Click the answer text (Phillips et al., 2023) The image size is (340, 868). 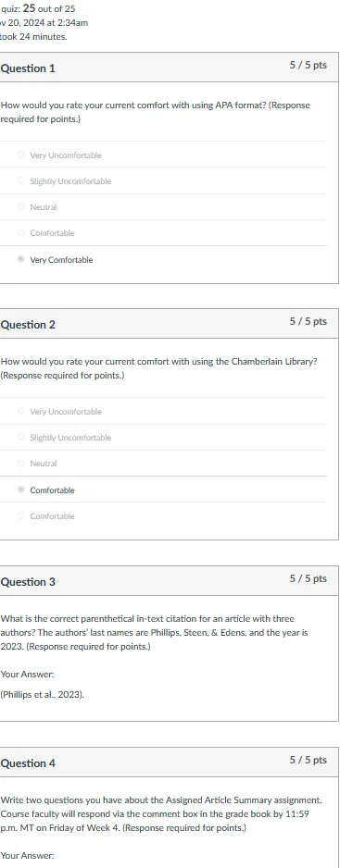click(x=43, y=695)
